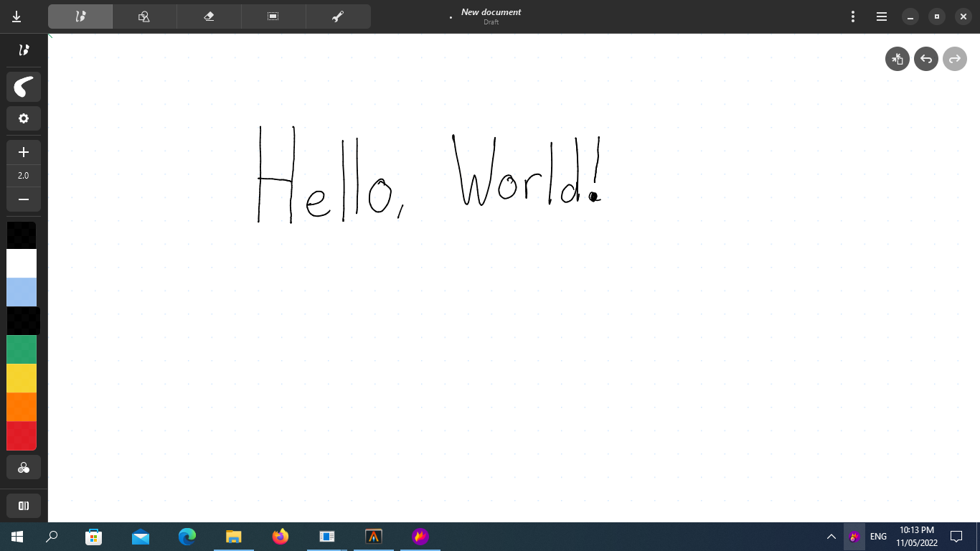Viewport: 980px width, 551px height.
Task: Open the brush style chooser
Action: click(x=24, y=87)
